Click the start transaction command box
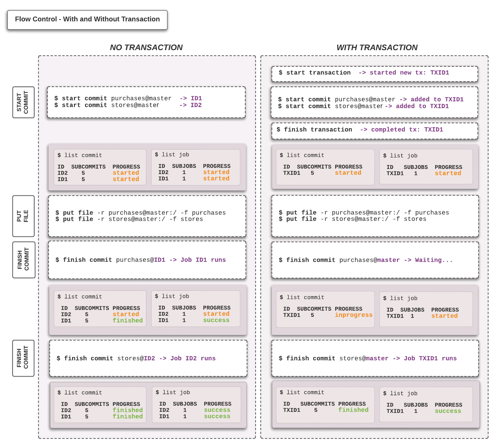The height and width of the screenshot is (448, 498). click(374, 74)
